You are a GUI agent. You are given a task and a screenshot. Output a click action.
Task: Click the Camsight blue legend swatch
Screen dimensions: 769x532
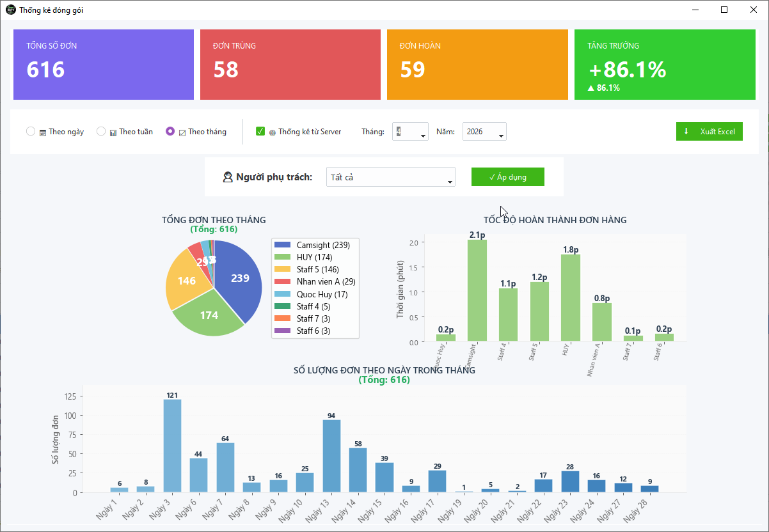click(282, 246)
